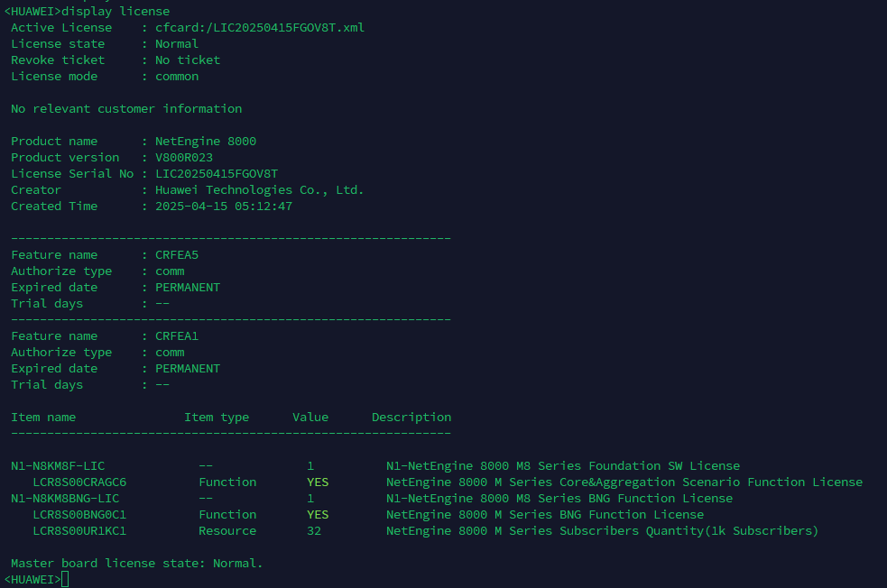Click 'YES' value in LCR8S00BNG0C1 row
The width and height of the screenshot is (887, 588).
click(x=318, y=514)
